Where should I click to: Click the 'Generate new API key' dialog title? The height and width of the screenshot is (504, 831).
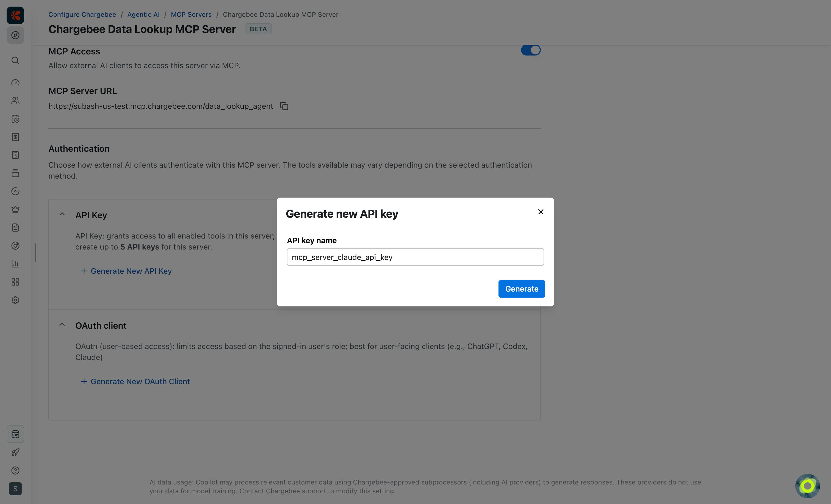pos(342,214)
